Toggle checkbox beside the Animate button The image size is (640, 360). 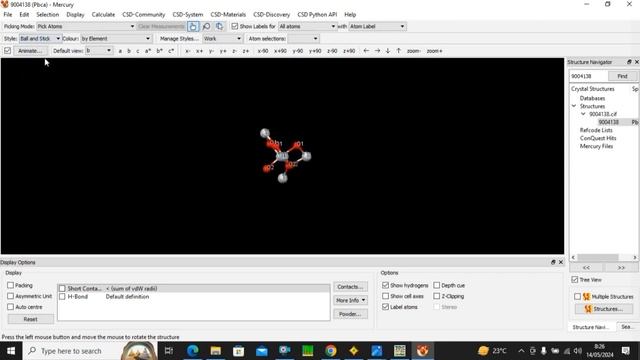7,51
